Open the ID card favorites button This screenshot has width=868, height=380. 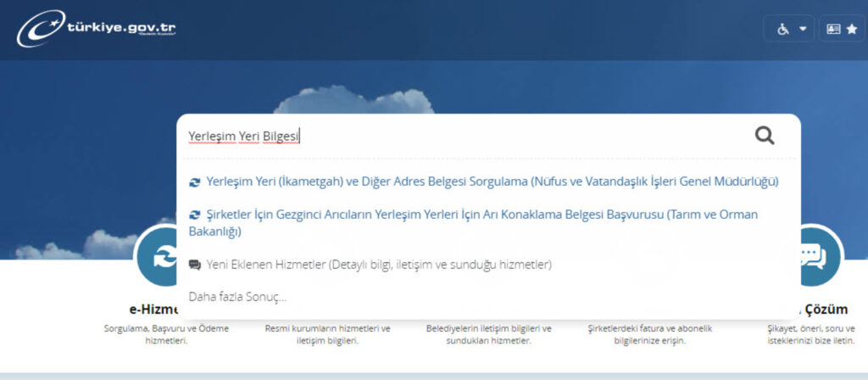pyautogui.click(x=842, y=29)
